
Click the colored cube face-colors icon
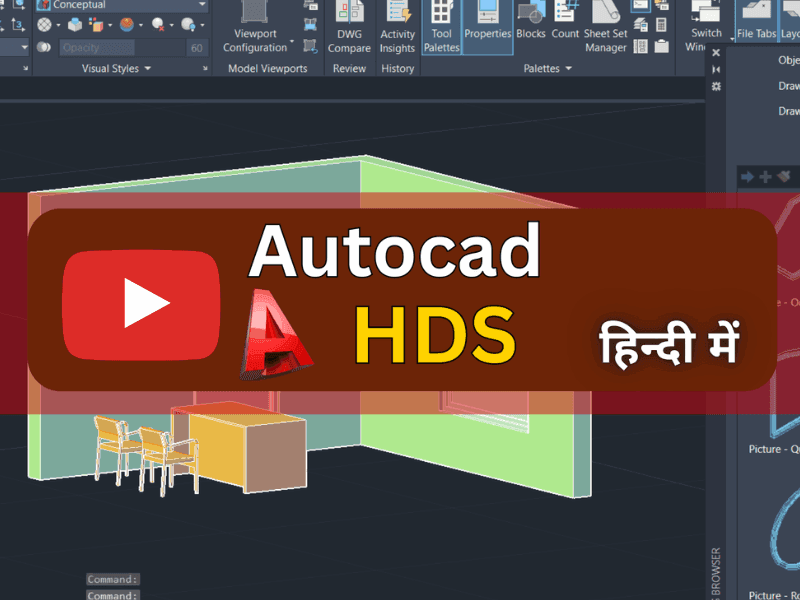coord(96,24)
